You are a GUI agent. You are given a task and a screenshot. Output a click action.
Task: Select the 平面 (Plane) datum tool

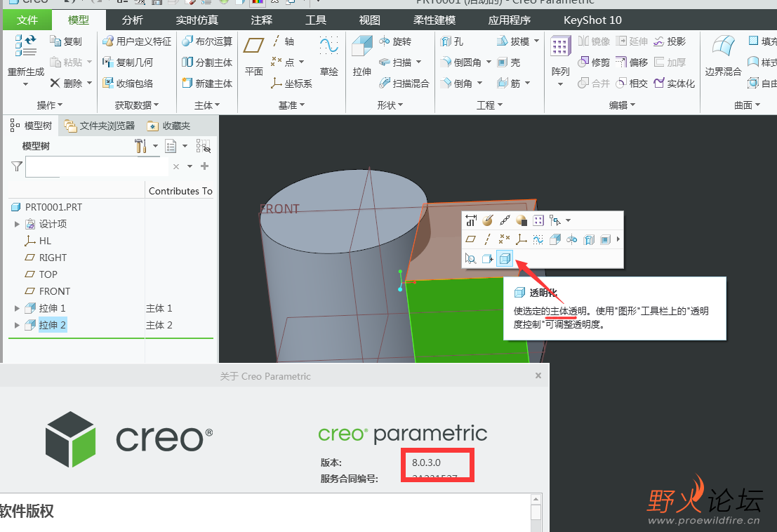(253, 56)
